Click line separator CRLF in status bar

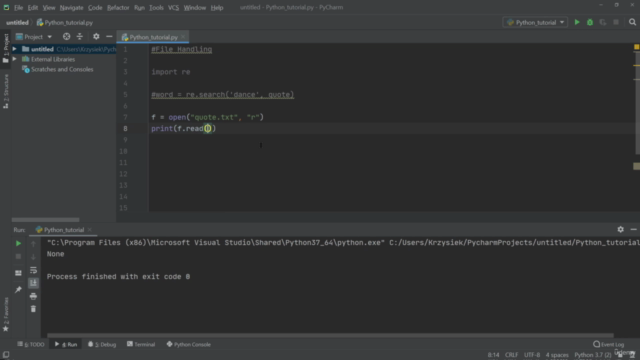[511, 355]
